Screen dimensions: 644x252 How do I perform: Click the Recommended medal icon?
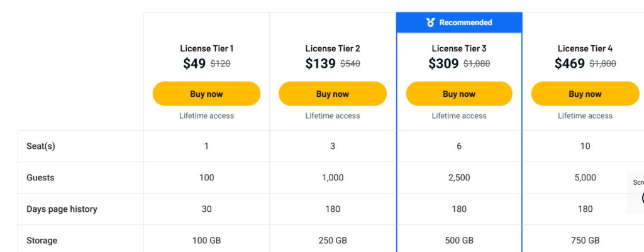430,23
